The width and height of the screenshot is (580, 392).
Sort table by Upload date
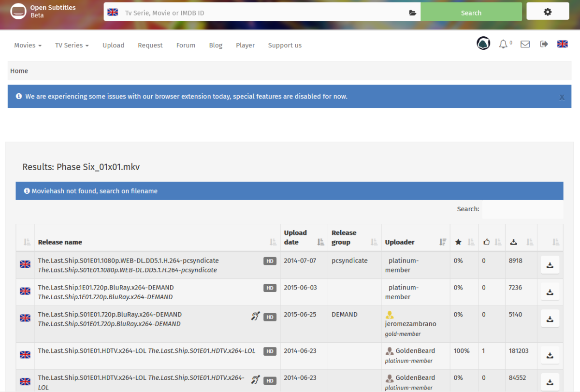click(304, 237)
